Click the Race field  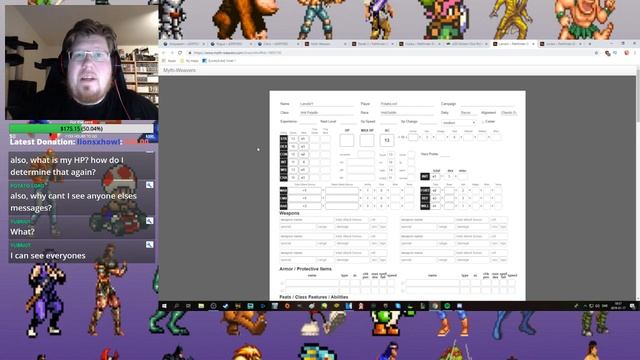407,113
